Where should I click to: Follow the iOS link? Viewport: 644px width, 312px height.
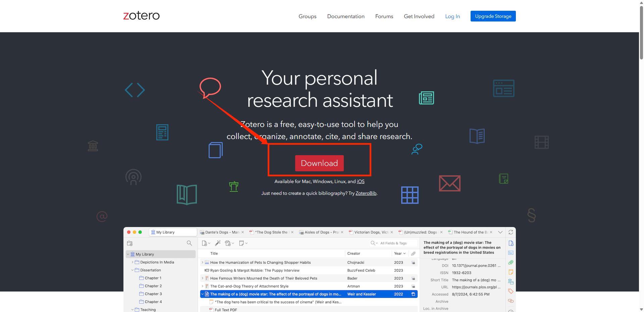click(361, 181)
